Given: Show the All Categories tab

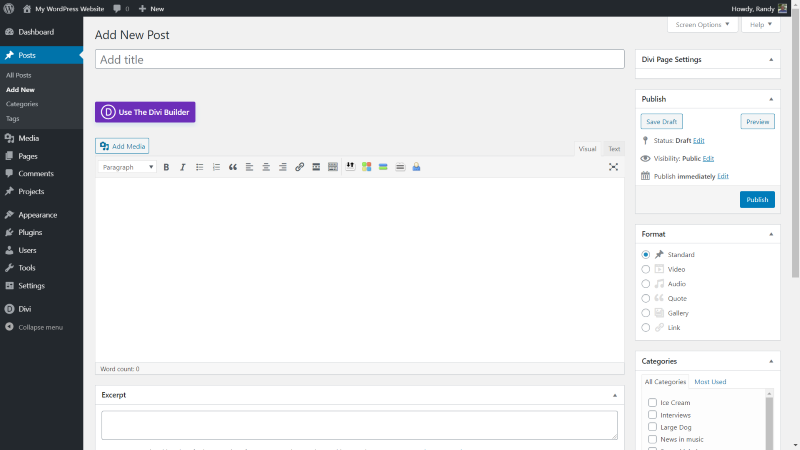Looking at the screenshot, I should point(665,382).
